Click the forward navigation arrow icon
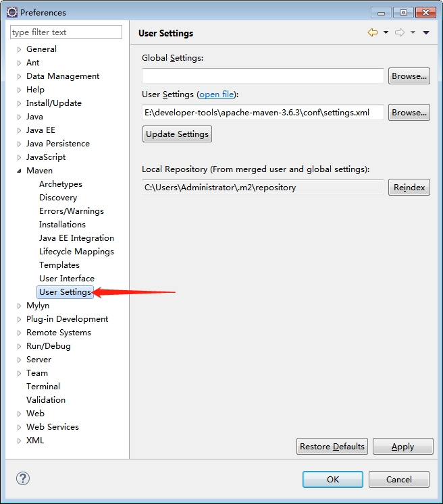 pos(400,32)
